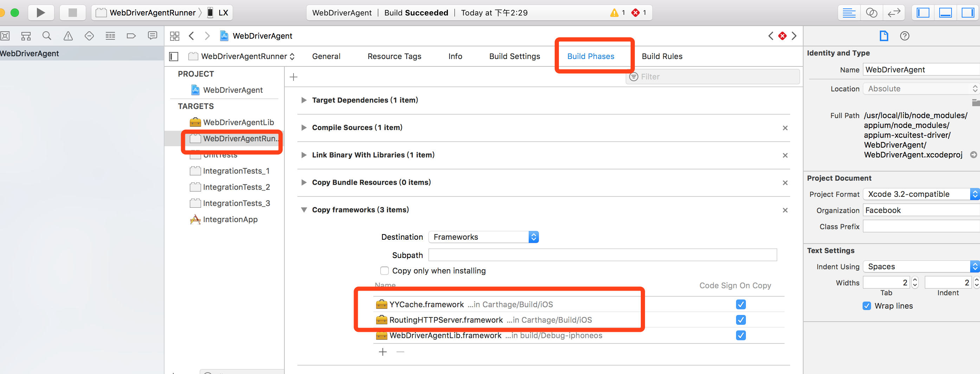Viewport: 980px width, 374px height.
Task: Jump to previous issue arrow
Action: (x=771, y=36)
